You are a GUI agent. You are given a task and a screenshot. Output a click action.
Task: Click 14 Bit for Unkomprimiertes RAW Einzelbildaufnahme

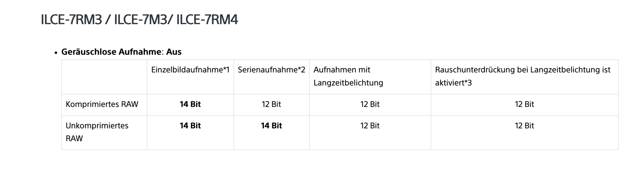coord(190,126)
